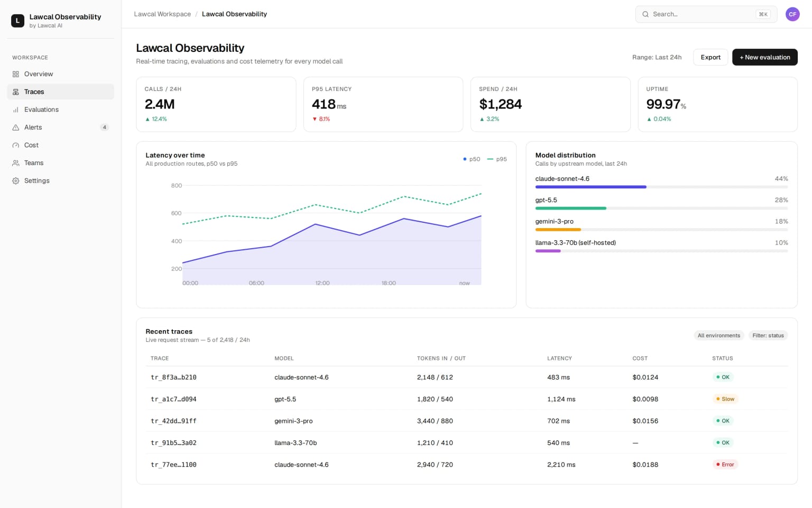Click the gemini-3-pro orange distribution bar

point(558,230)
